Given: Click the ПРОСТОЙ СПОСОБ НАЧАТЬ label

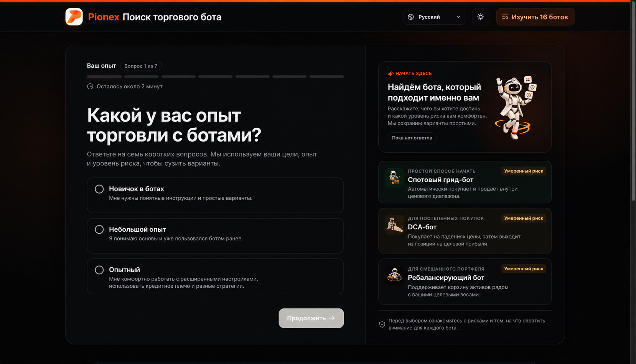Looking at the screenshot, I should (x=442, y=171).
